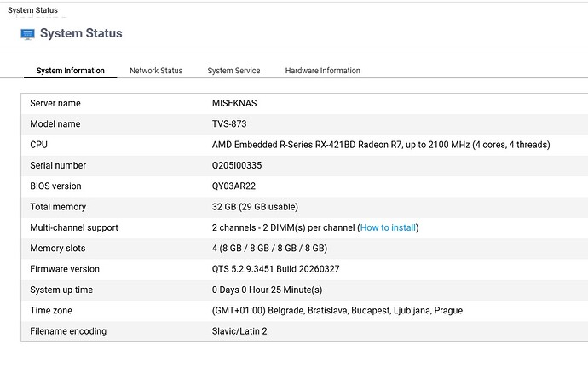Image resolution: width=588 pixels, height=367 pixels.
Task: Click the System Status heading text
Action: [81, 33]
